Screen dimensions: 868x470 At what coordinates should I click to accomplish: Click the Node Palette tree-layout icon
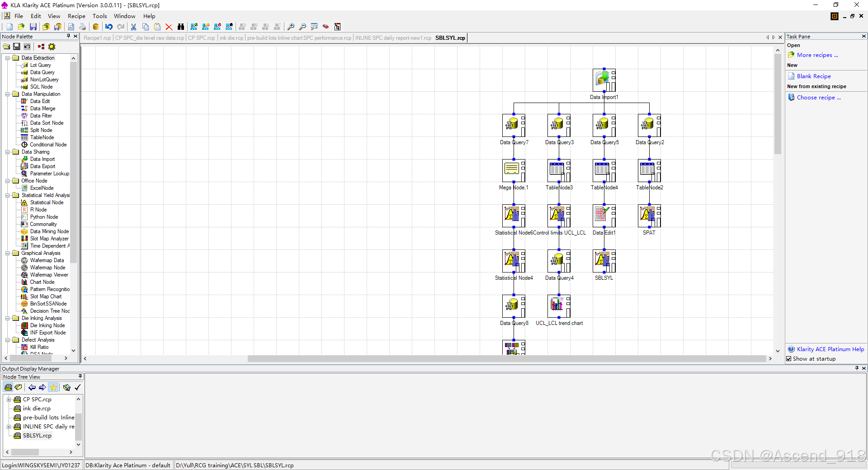(41, 47)
